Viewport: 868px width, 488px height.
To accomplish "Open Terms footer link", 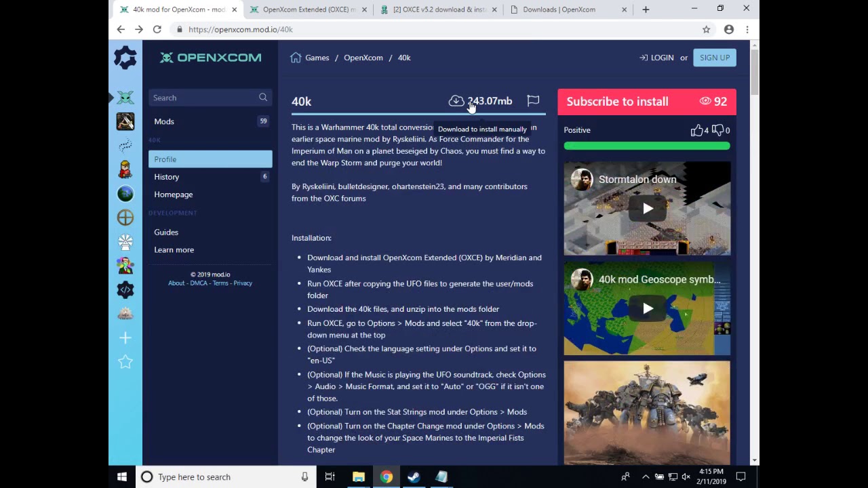I will [220, 283].
